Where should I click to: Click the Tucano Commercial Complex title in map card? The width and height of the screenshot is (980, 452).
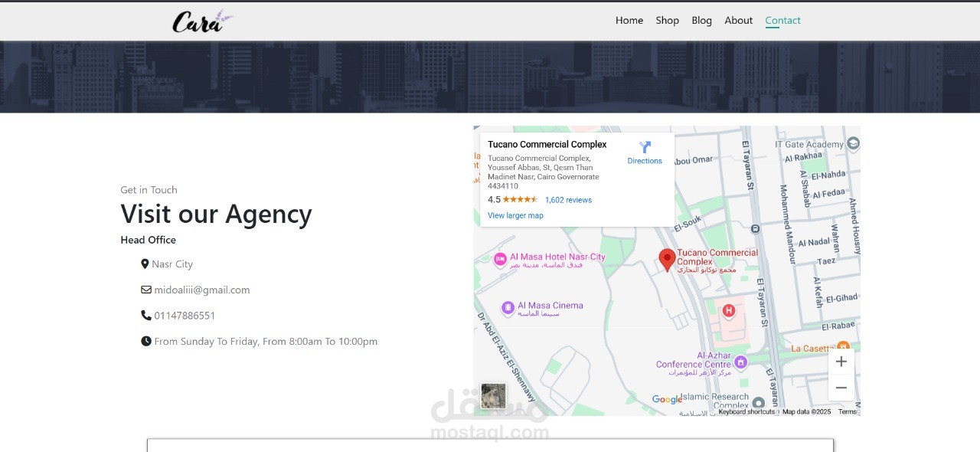(x=547, y=144)
